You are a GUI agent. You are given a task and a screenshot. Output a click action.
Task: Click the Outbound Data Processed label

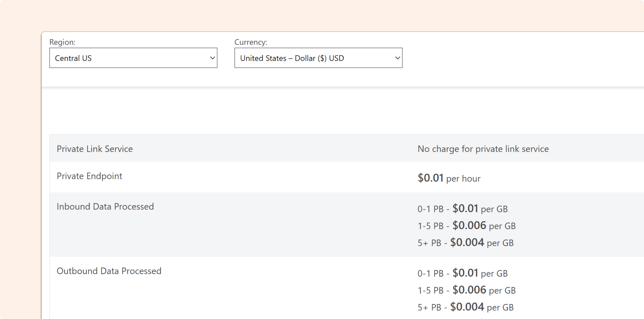point(109,271)
